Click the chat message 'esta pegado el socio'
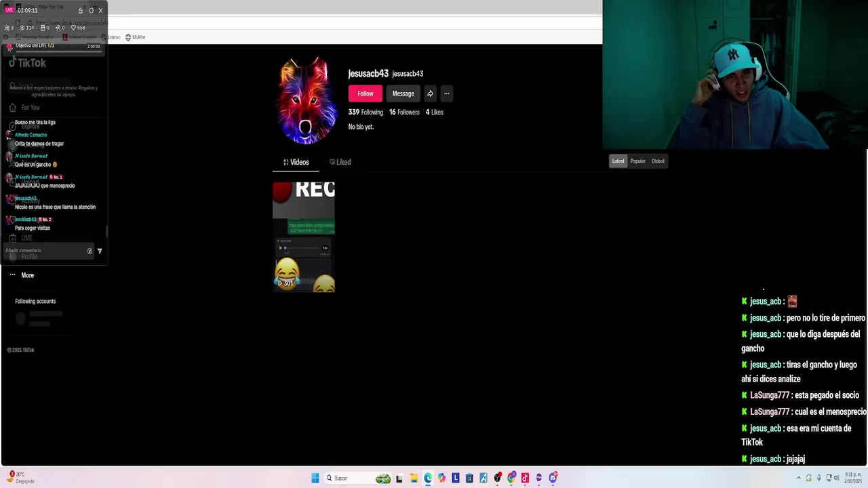Screen dimensions: 868x488 tap(827, 395)
